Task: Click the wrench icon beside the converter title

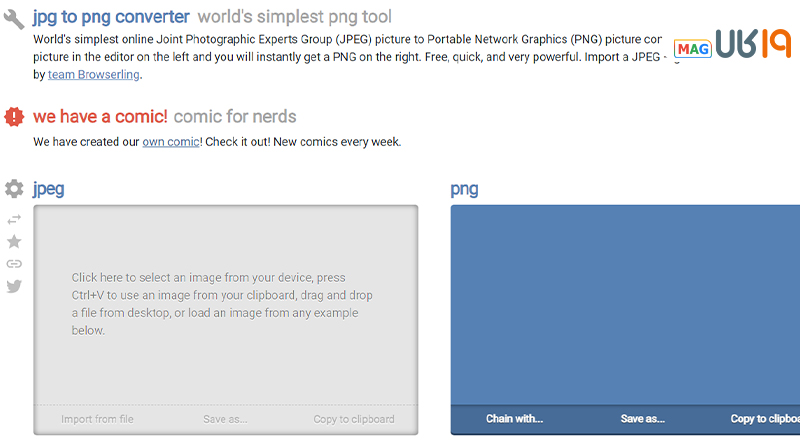Action: (x=14, y=19)
